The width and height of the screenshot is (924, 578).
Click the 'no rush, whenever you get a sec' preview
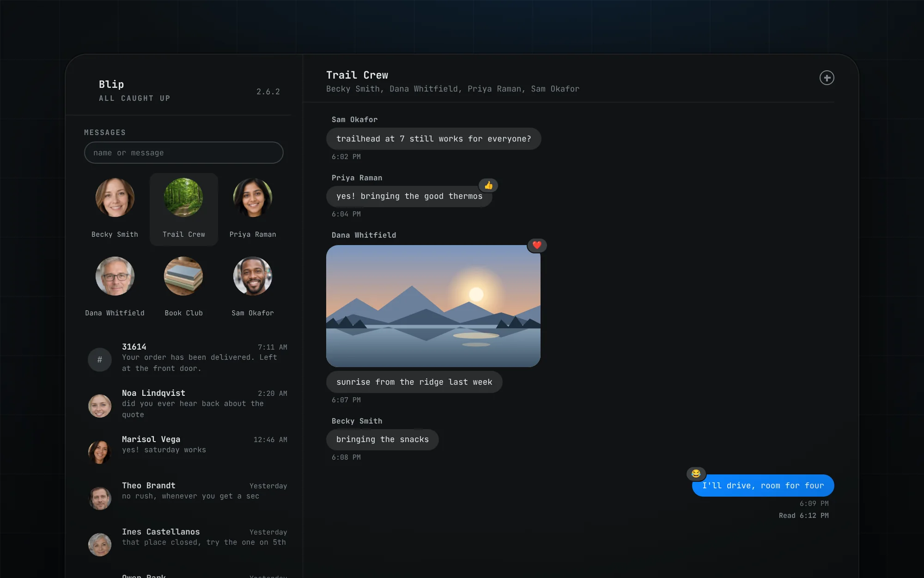pos(190,496)
